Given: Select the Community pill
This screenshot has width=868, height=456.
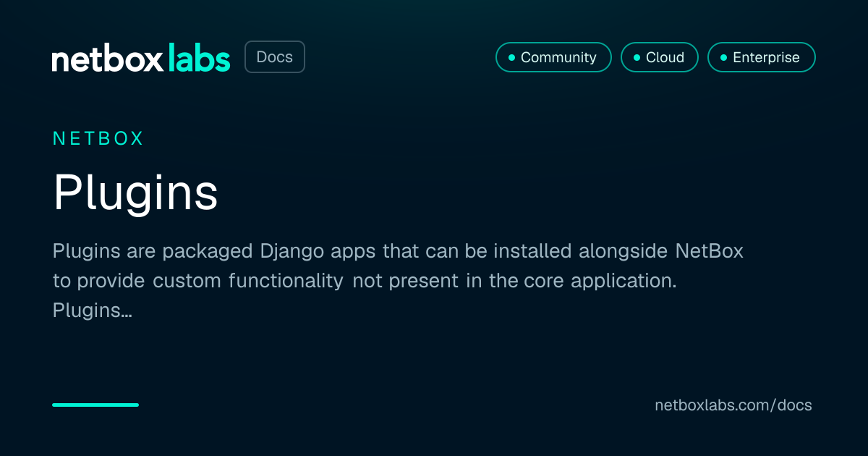Looking at the screenshot, I should [x=553, y=57].
